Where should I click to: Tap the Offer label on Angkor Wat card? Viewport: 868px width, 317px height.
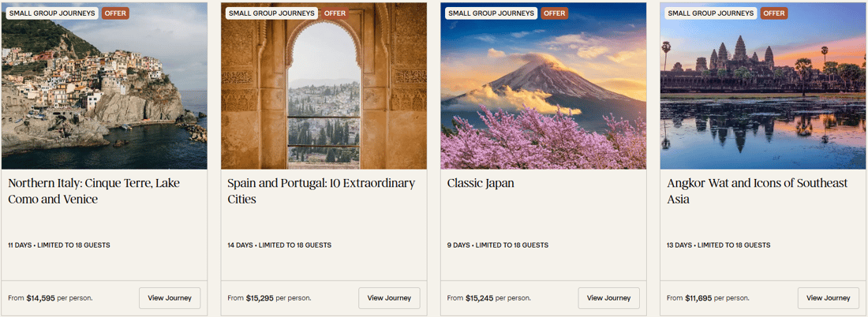[773, 13]
